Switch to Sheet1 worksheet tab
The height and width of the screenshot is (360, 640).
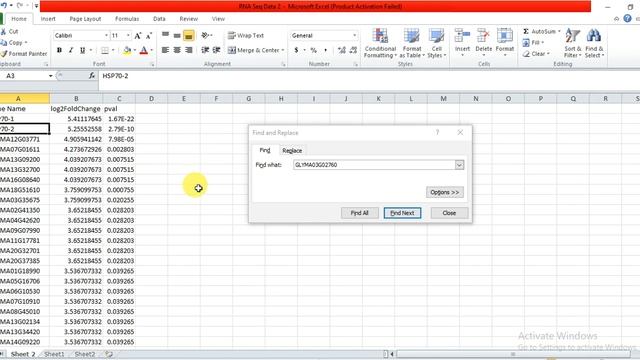(x=54, y=354)
